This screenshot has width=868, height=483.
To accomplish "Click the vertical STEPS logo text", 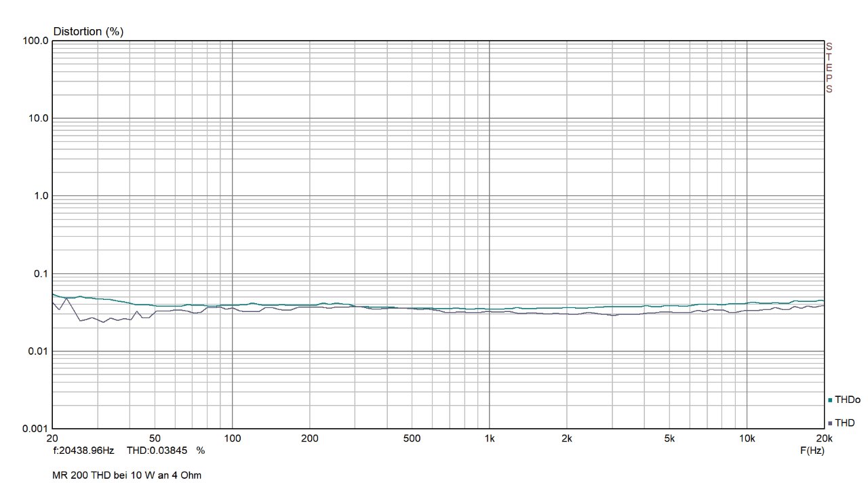I will coord(829,68).
